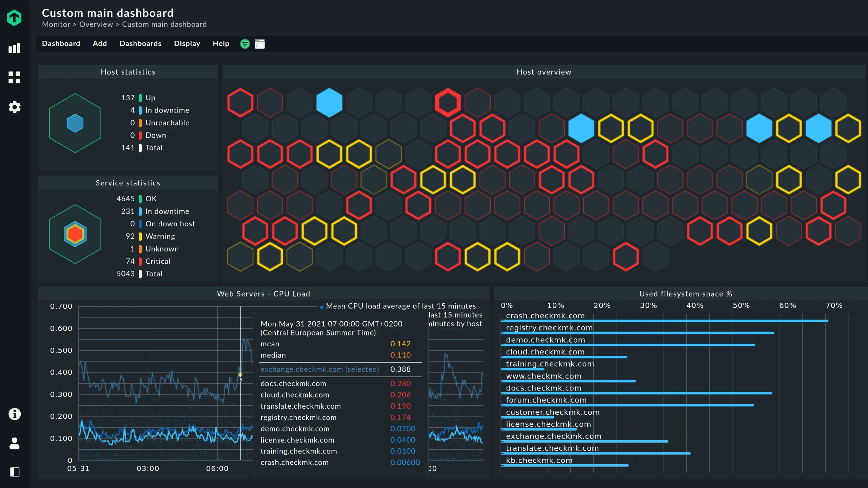Click the crash.checkmk.com filesystem usage bar
Viewport: 868px width, 488px height.
[x=665, y=321]
